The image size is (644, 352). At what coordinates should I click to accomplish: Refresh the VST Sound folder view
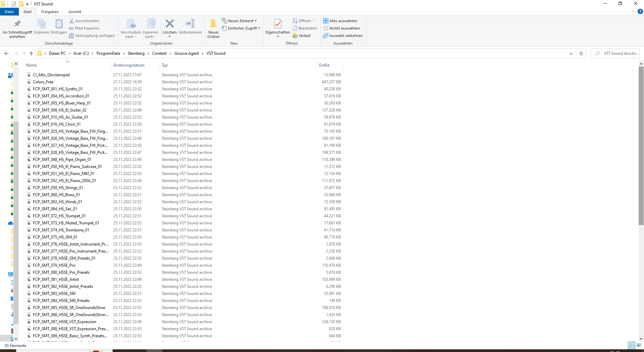(581, 53)
